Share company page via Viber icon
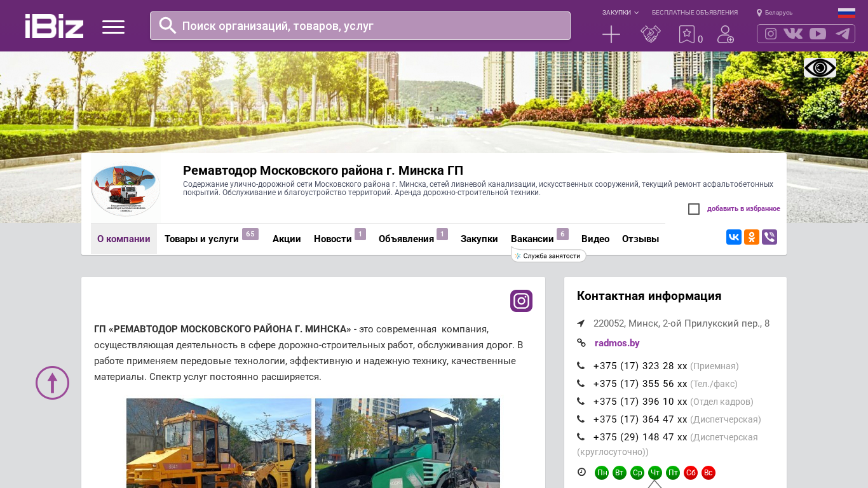The height and width of the screenshot is (488, 868). click(770, 237)
